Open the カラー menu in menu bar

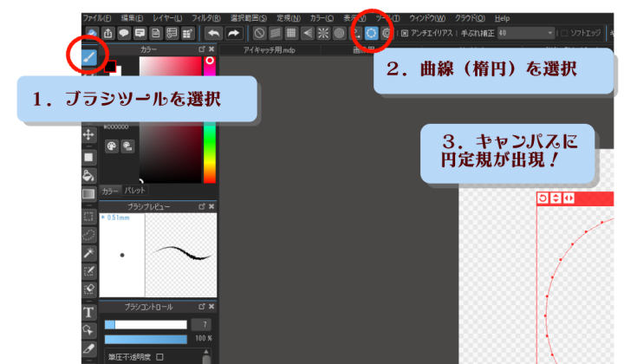point(322,18)
